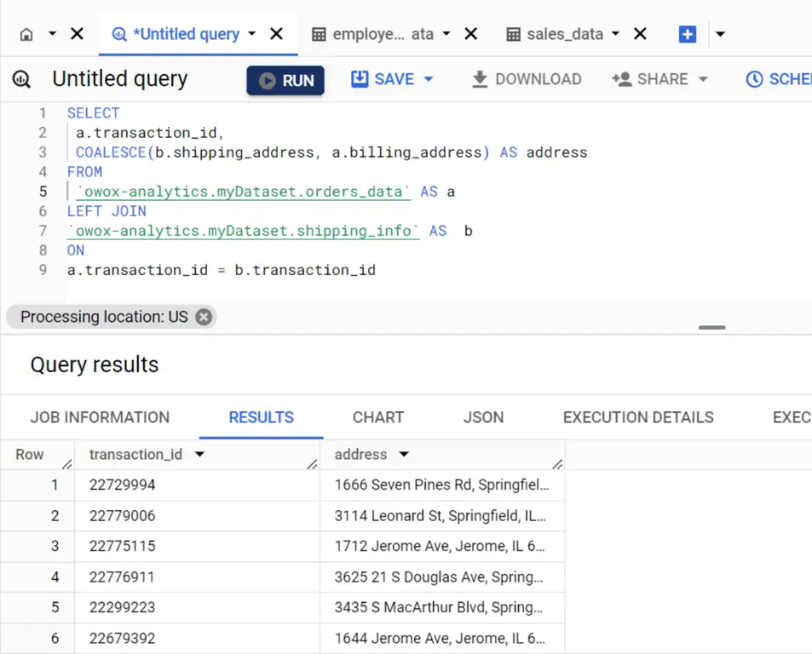Screen dimensions: 812x654
Task: Click the 1712 Jerome Ave address cell
Action: 441,547
